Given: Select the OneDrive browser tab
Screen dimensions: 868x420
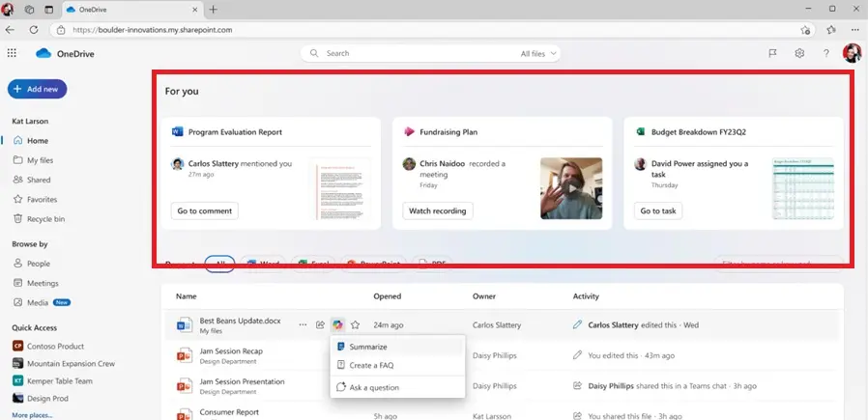Looking at the screenshot, I should (131, 10).
